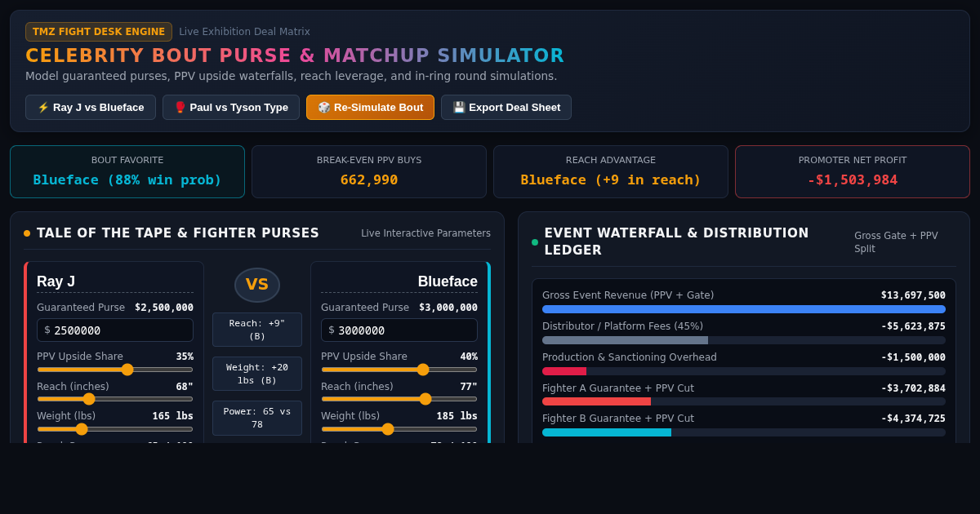The width and height of the screenshot is (980, 514).
Task: Adjust Ray J Weight lbs slider
Action: pos(115,429)
